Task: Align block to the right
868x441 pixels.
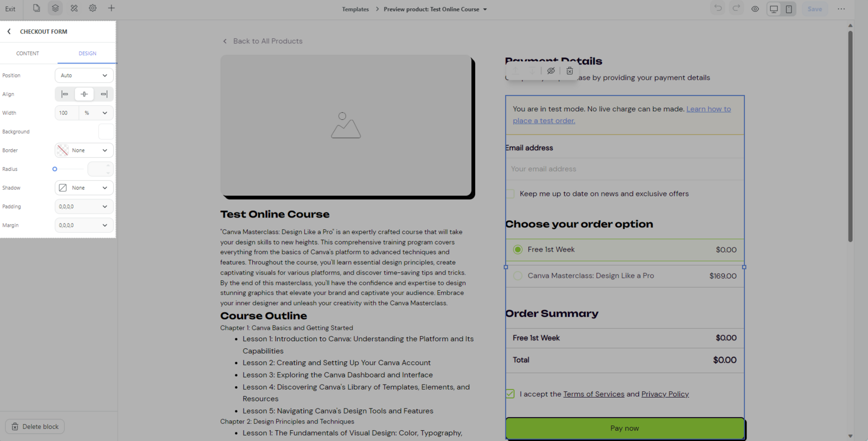Action: click(x=104, y=94)
